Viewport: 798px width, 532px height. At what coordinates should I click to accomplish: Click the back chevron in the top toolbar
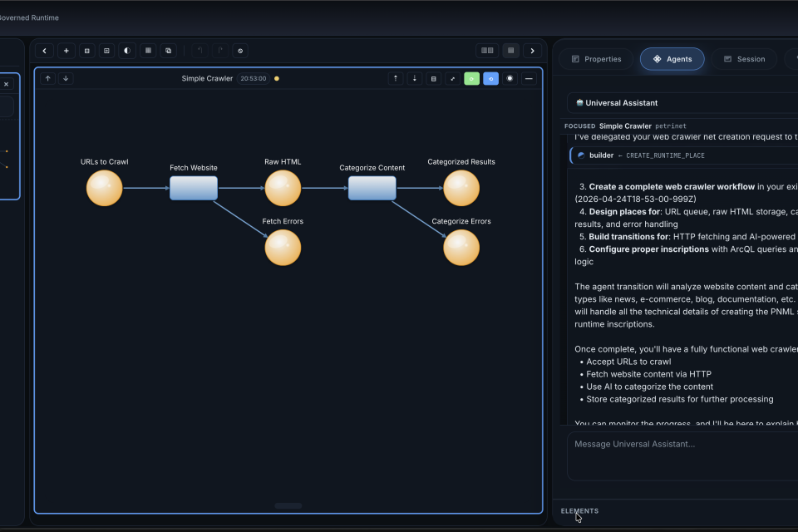coord(45,51)
